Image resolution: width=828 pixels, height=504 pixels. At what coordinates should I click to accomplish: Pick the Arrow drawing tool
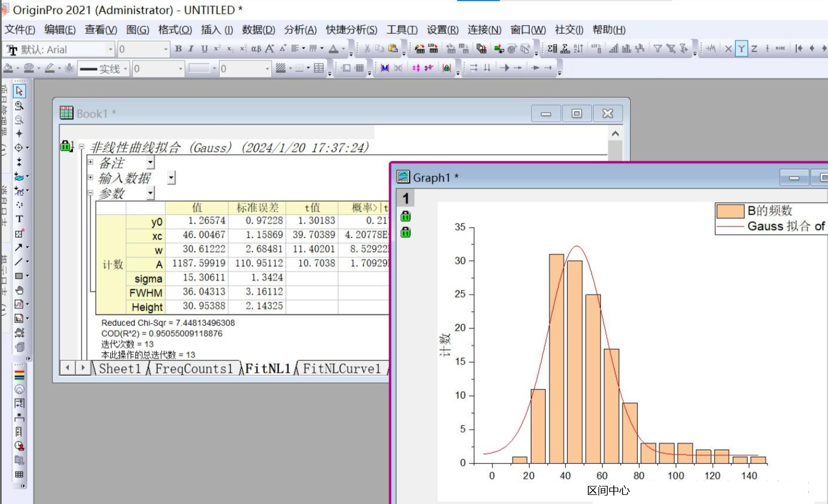click(19, 247)
